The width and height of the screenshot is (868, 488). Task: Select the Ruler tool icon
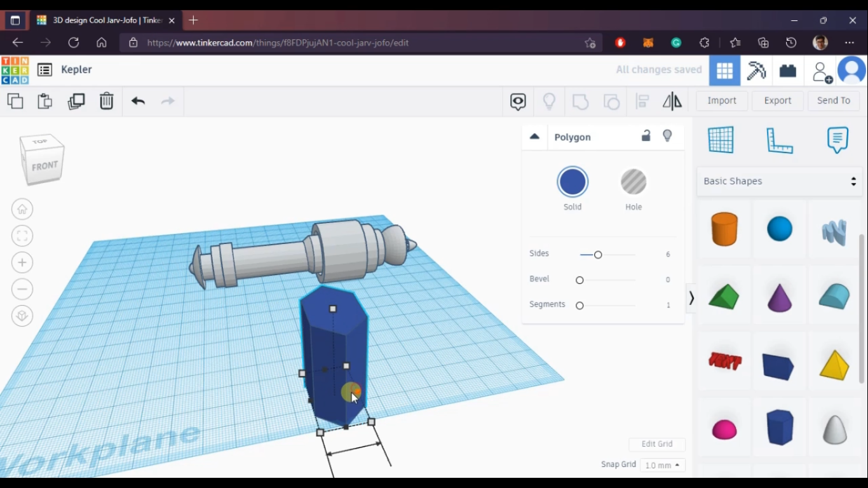780,140
